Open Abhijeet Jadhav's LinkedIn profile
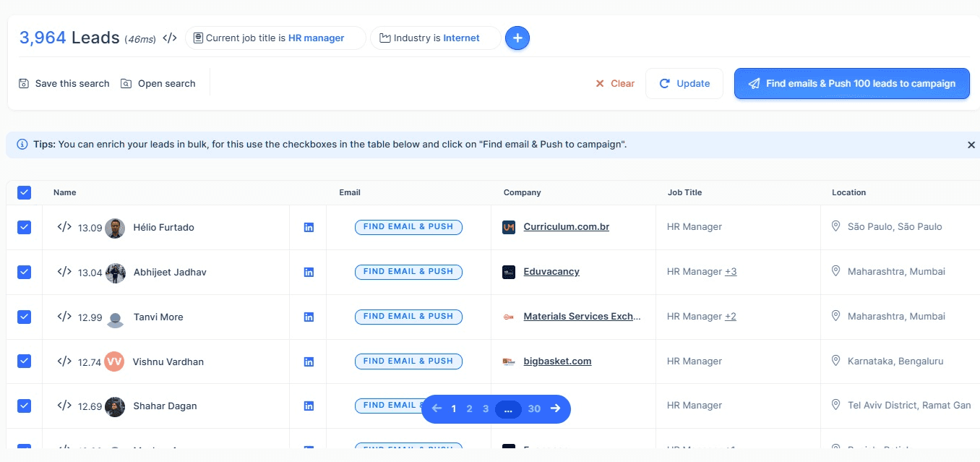980x462 pixels. [308, 272]
